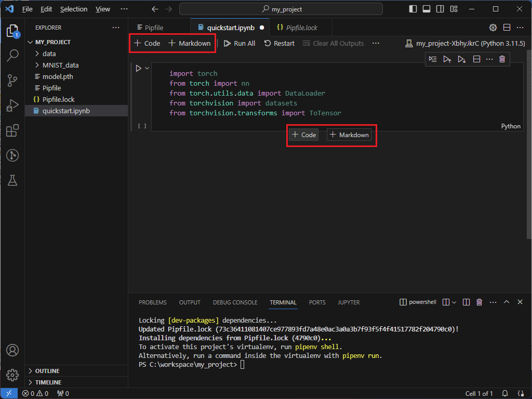Screen dimensions: 532x399
Task: Execute Above Cells icon in cell toolbar
Action: pyautogui.click(x=447, y=59)
